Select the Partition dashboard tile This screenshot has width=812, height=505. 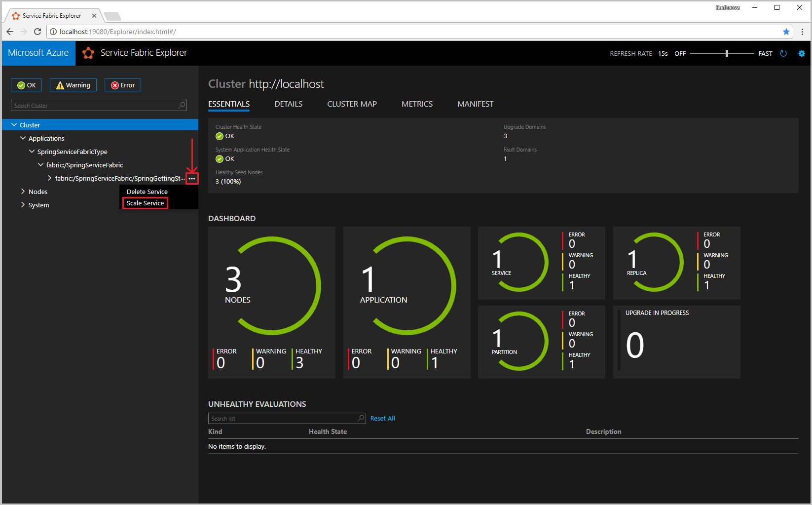[542, 342]
